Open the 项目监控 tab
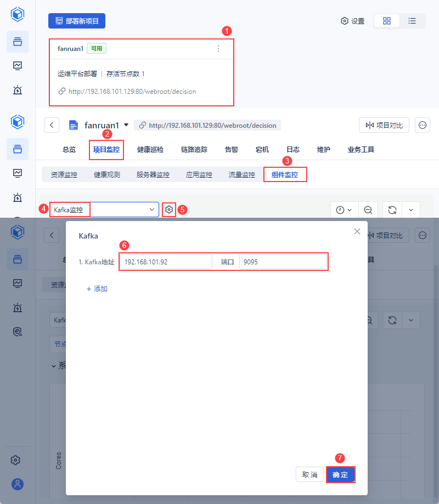 (x=106, y=150)
